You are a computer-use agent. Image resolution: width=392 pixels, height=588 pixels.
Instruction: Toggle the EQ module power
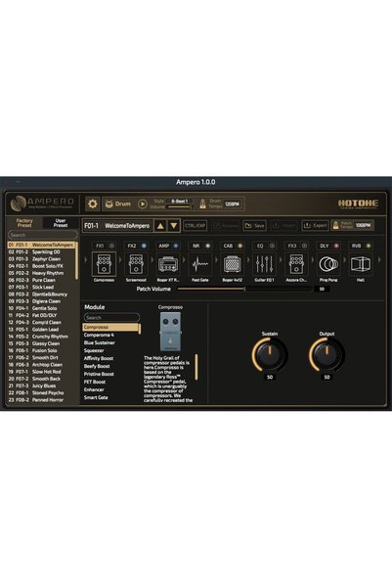tap(272, 246)
